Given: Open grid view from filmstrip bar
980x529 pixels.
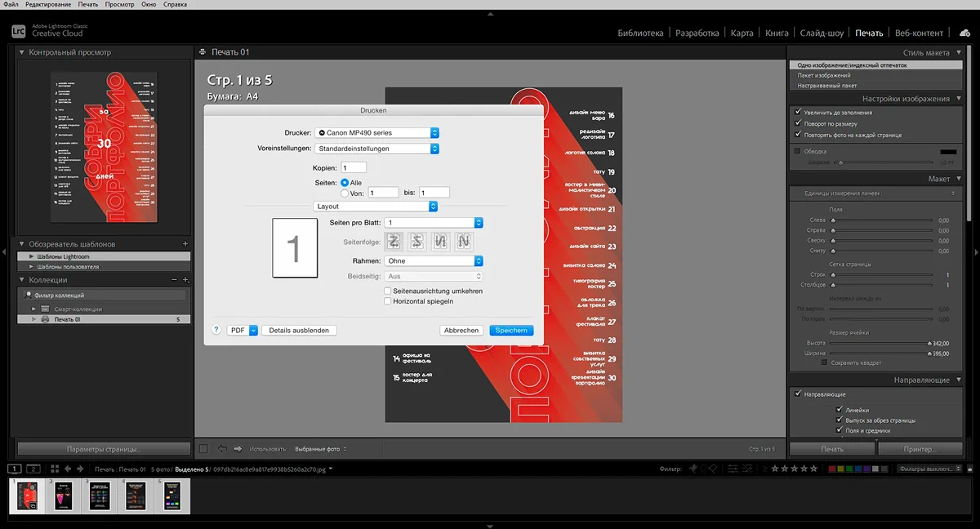Looking at the screenshot, I should pos(55,469).
